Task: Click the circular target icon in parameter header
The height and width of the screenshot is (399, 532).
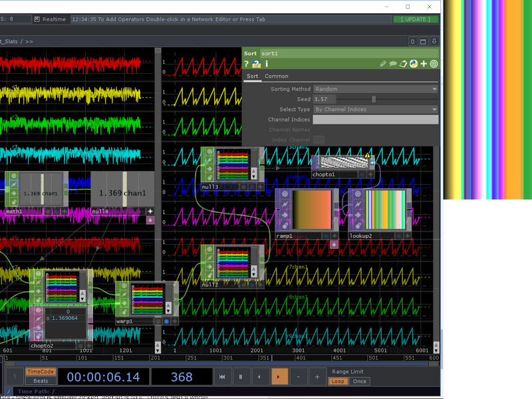Action: 434,64
